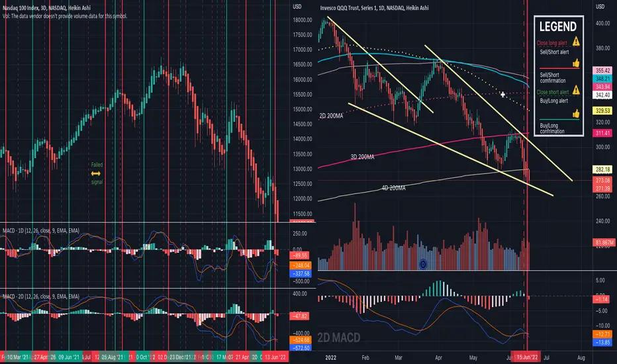Click the 21 Apr date label
This screenshot has height=364, width=617.
(242, 357)
